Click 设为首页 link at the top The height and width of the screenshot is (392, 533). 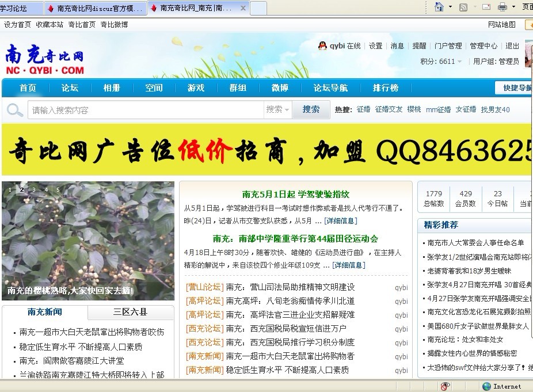coord(17,25)
